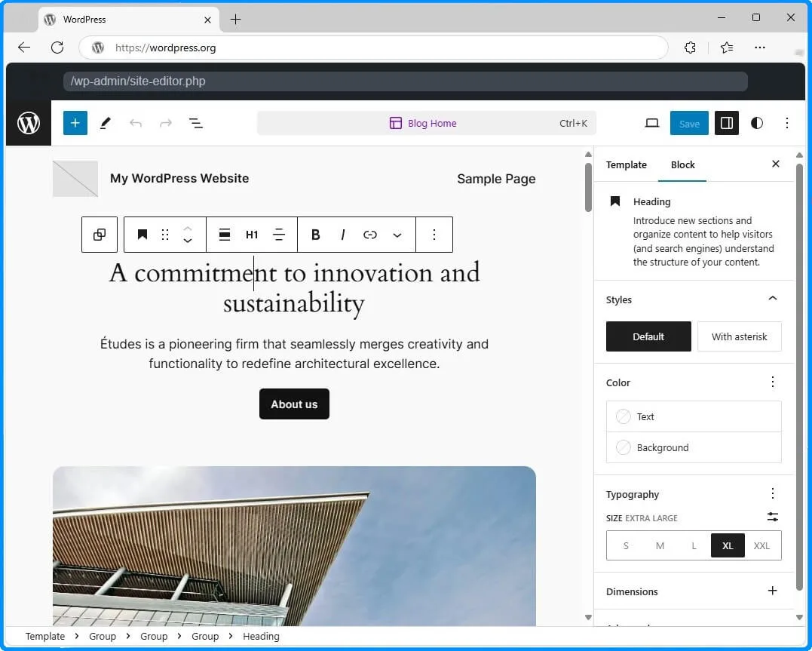Image resolution: width=812 pixels, height=651 pixels.
Task: Choose font size L
Action: pos(694,545)
